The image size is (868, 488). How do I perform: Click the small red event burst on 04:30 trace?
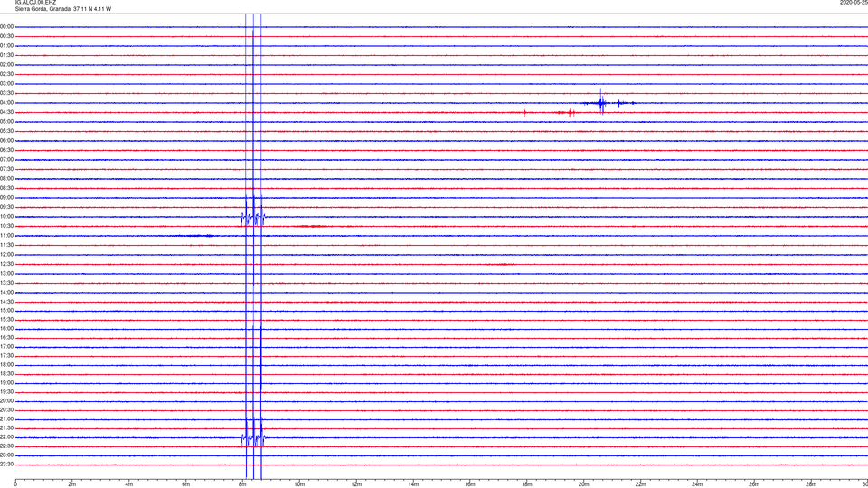click(x=571, y=113)
